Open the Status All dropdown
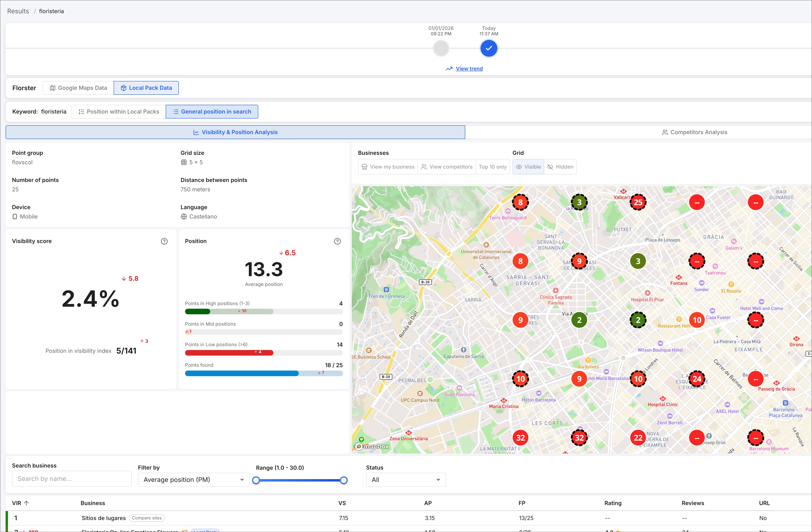 [x=405, y=479]
